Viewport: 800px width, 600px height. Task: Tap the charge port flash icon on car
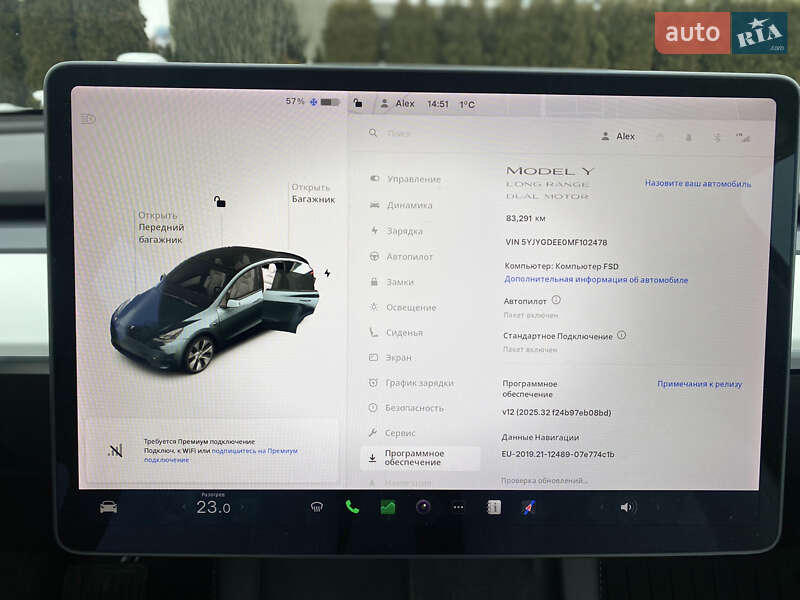pyautogui.click(x=328, y=274)
